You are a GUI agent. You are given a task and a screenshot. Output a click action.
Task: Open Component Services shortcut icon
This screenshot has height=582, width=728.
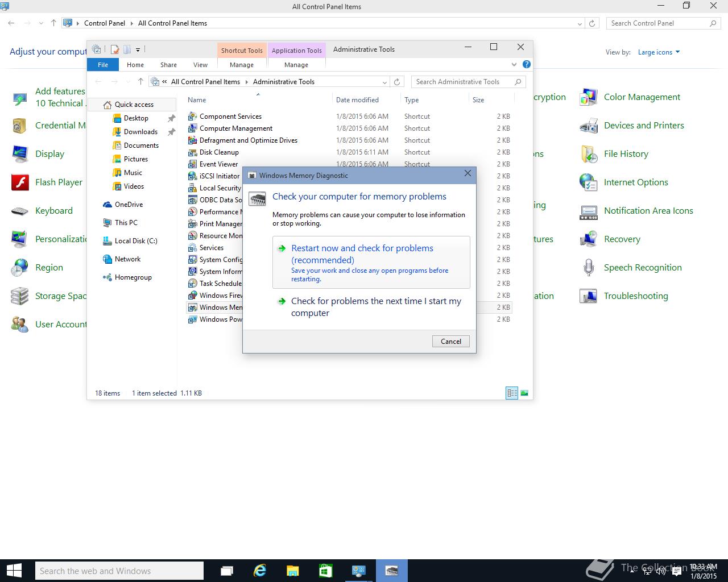(193, 116)
